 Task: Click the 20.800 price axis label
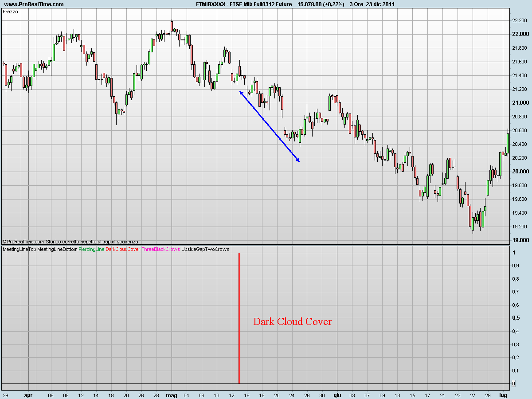520,117
